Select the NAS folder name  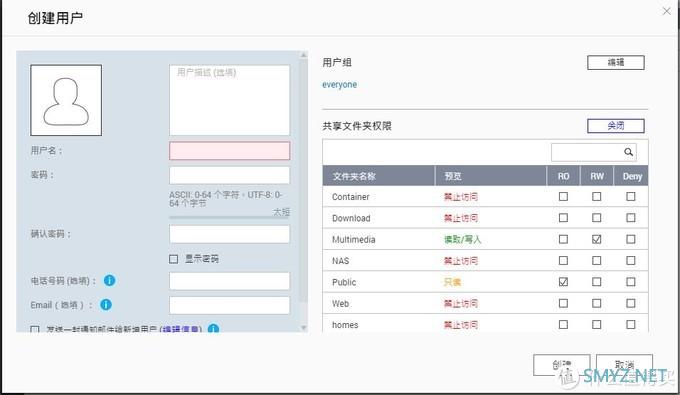tap(340, 261)
